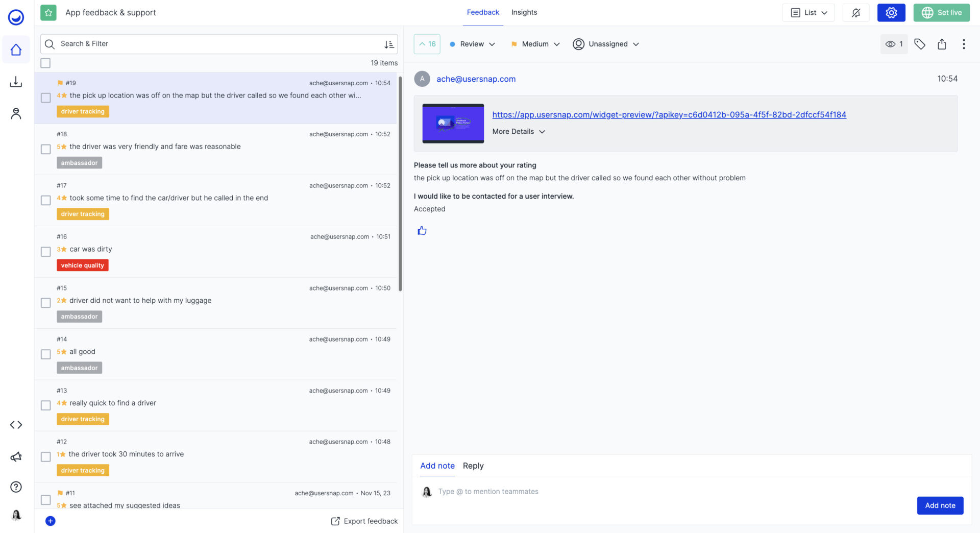Expand More Details under the preview link
The width and height of the screenshot is (980, 533).
(x=518, y=131)
